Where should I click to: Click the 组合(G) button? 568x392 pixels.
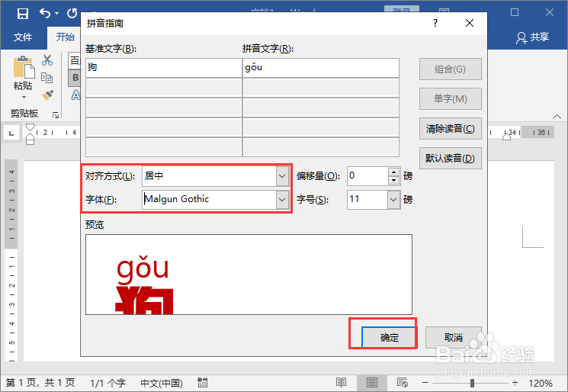pyautogui.click(x=451, y=69)
